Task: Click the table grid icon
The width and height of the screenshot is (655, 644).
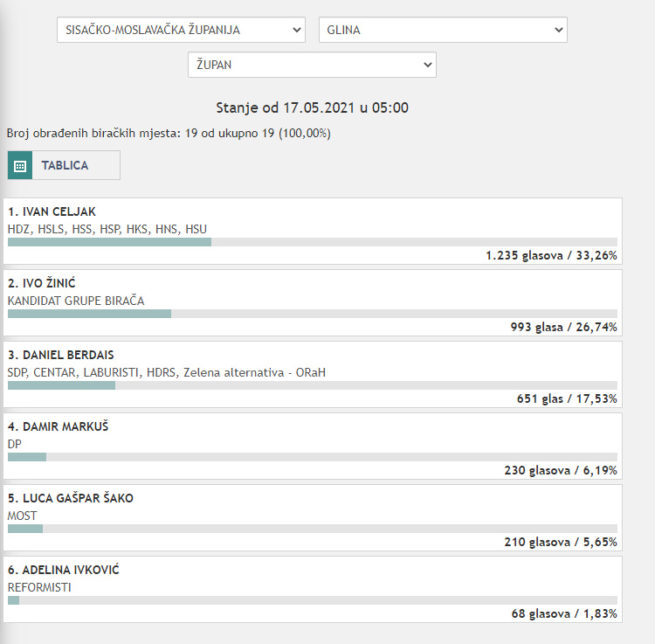Action: pyautogui.click(x=20, y=165)
